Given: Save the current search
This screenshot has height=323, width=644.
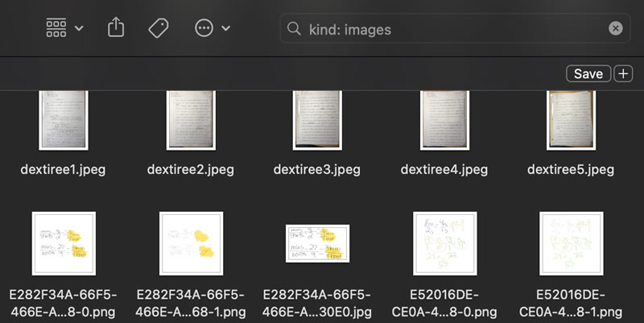Looking at the screenshot, I should pos(588,74).
